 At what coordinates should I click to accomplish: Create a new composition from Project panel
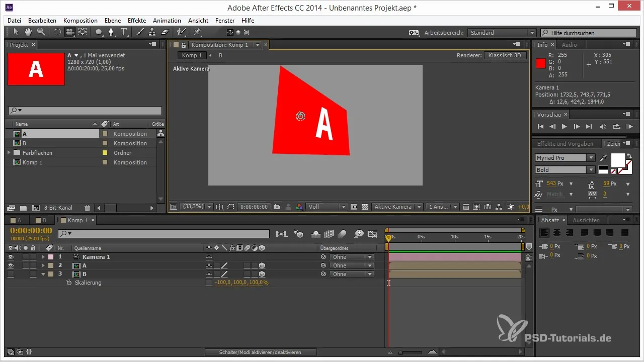click(36, 208)
